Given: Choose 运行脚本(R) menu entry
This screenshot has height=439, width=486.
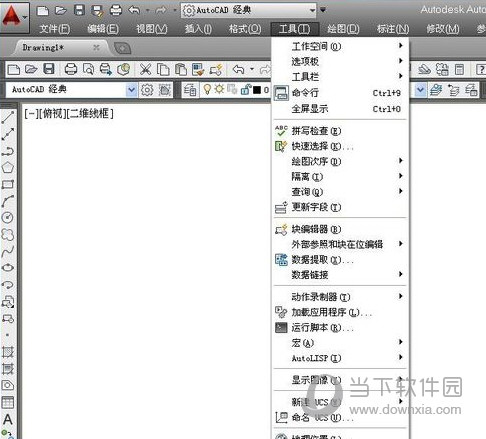Looking at the screenshot, I should click(341, 328).
